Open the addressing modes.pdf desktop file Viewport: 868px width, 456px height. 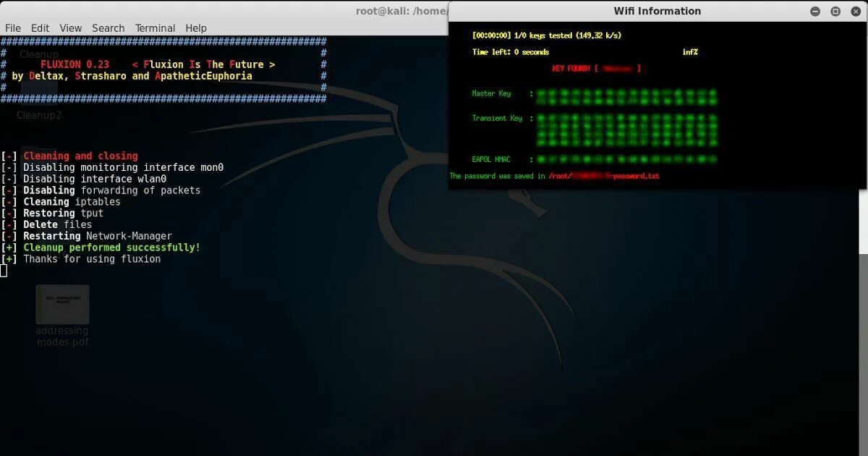click(x=62, y=315)
